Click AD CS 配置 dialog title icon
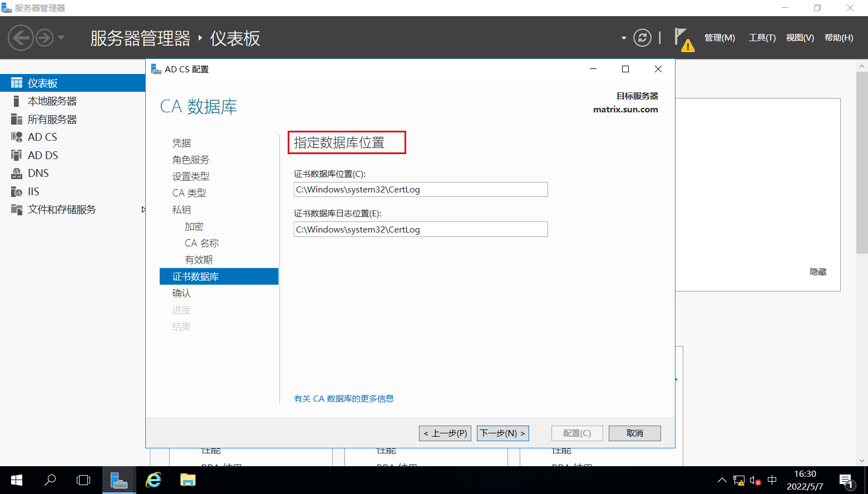Screen dimensions: 868x494 (x=156, y=69)
